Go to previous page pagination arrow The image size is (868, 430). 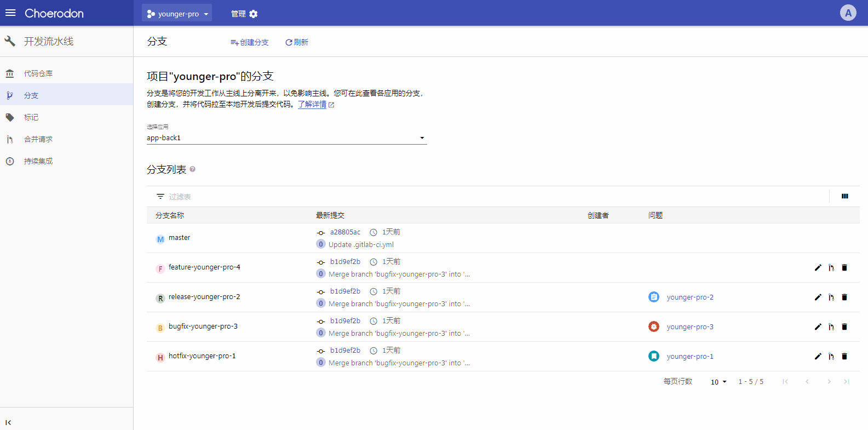807,382
